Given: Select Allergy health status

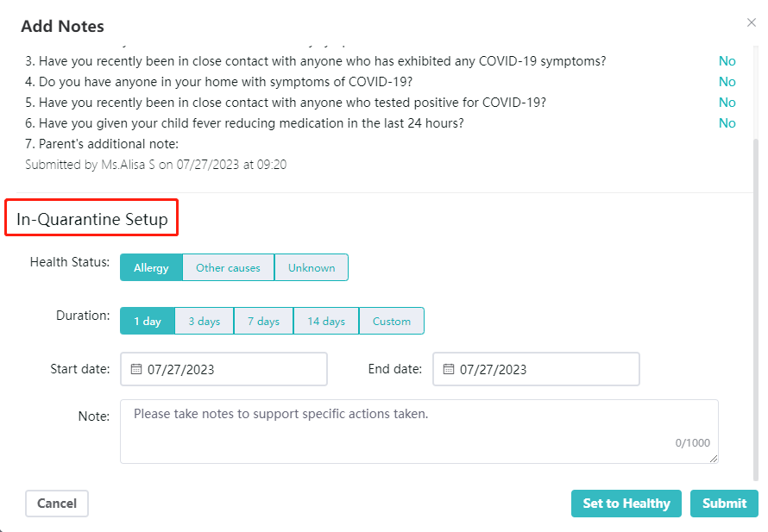Looking at the screenshot, I should point(151,267).
